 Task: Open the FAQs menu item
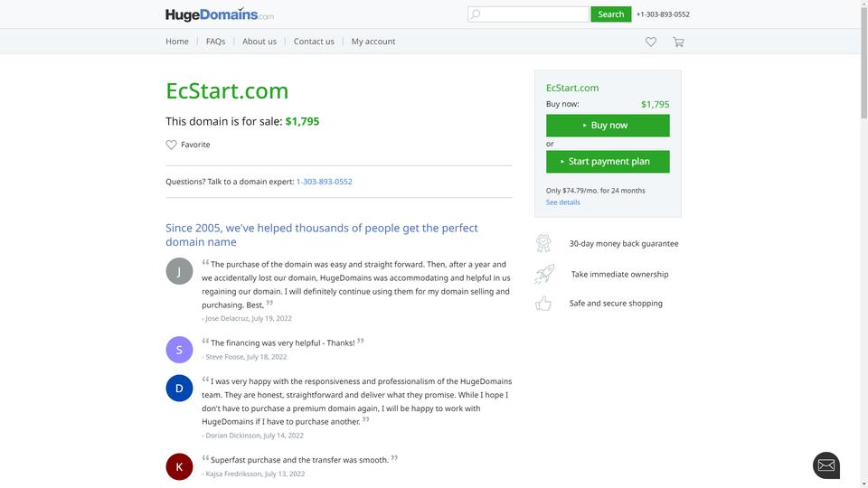point(215,42)
